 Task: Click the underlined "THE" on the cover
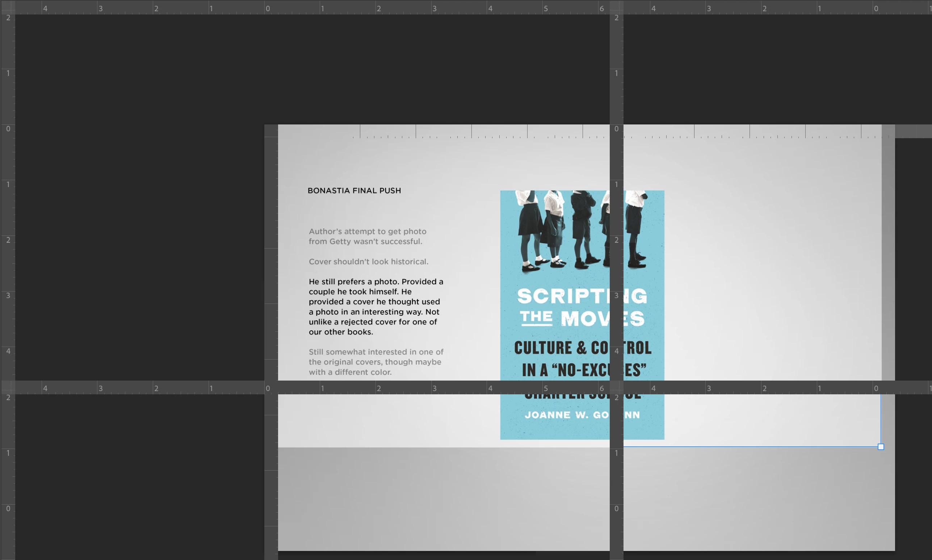coord(536,317)
